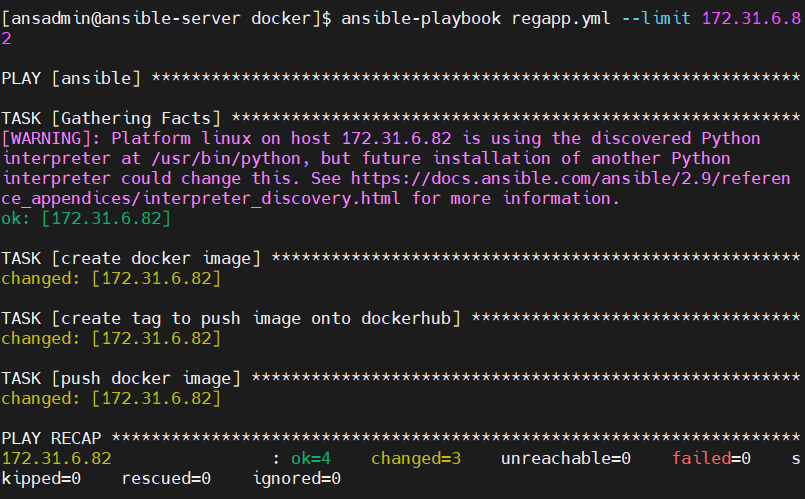Click changed line under create docker image

[x=111, y=279]
